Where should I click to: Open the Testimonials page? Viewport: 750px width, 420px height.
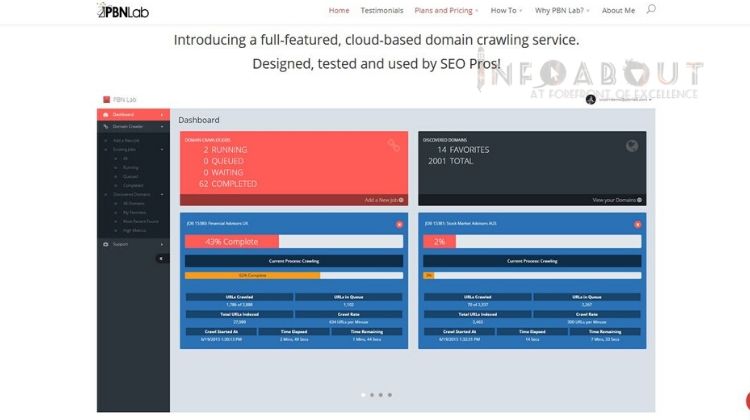coord(382,11)
